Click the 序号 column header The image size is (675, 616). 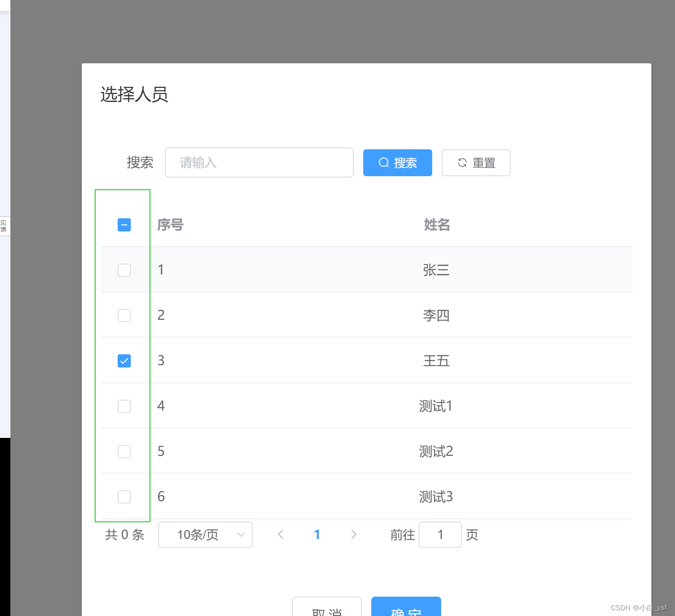(x=170, y=225)
